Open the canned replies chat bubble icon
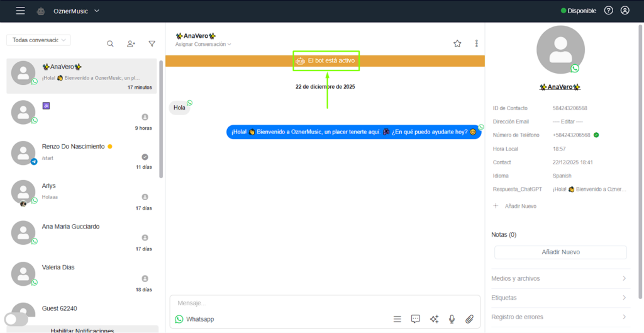Screen dimensions: 644x333 click(416, 319)
